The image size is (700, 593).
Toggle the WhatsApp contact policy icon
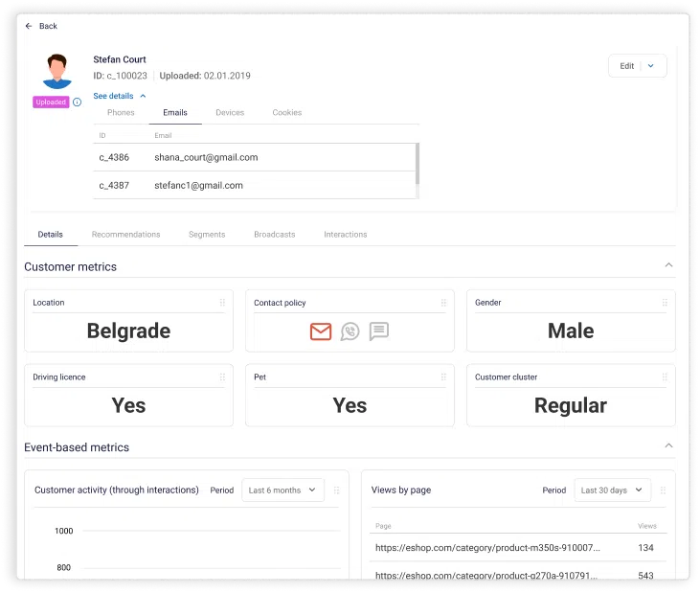click(x=350, y=331)
